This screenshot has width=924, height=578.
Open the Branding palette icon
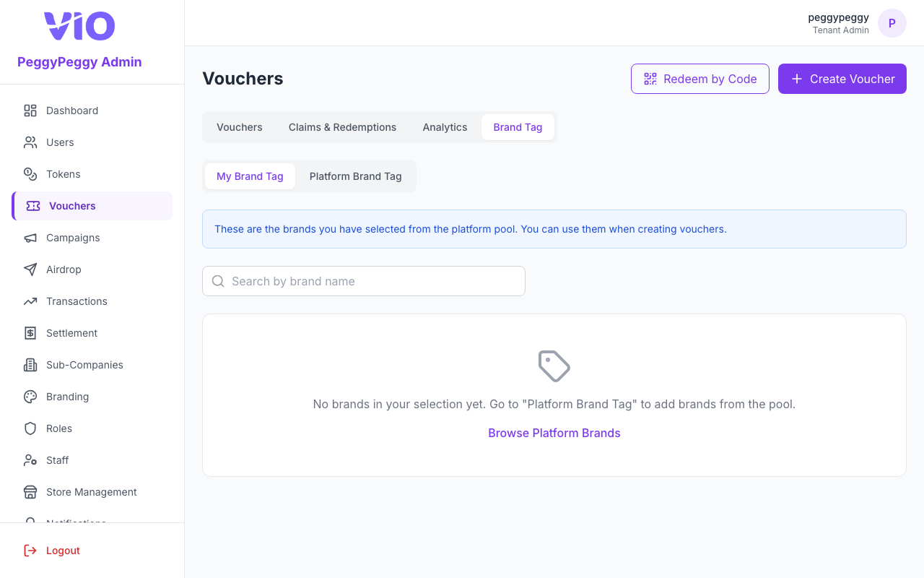point(30,397)
